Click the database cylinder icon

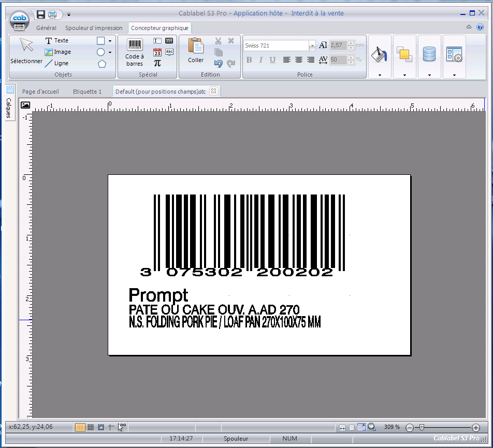429,54
